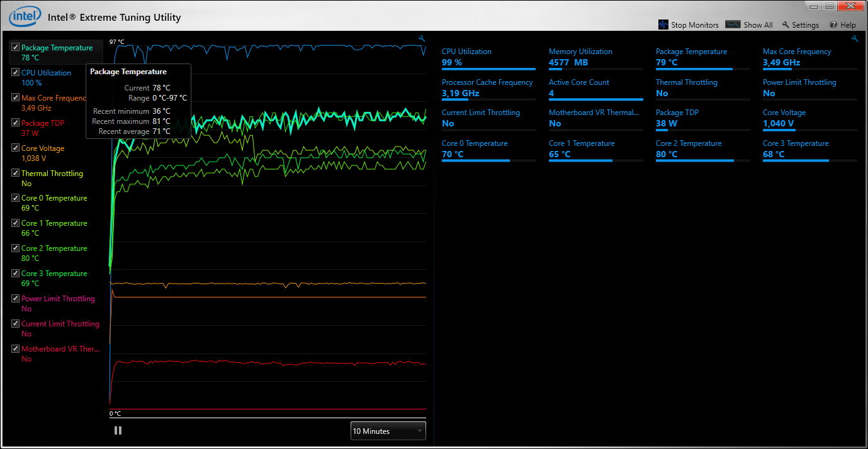Open graph settings wrench above the chart
The width and height of the screenshot is (868, 449).
coord(422,38)
